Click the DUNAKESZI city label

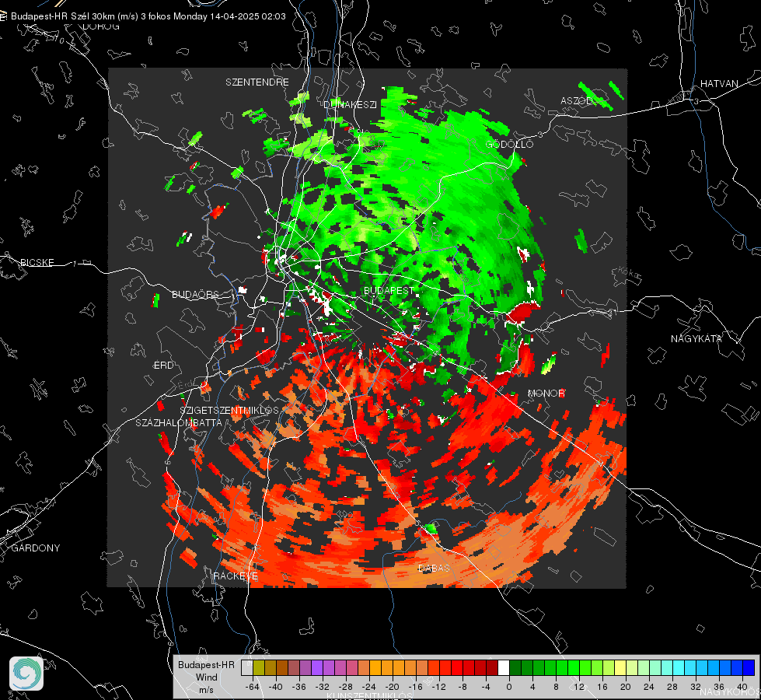pyautogui.click(x=350, y=104)
